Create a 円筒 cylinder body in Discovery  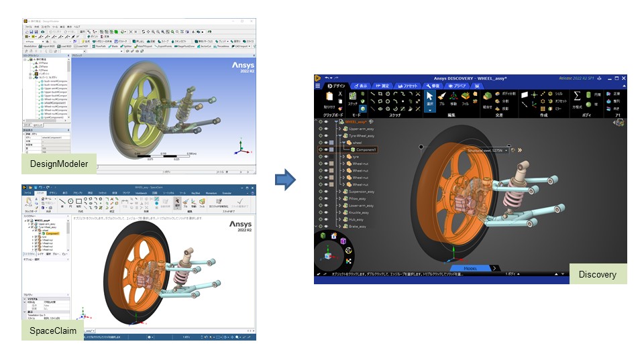point(594,95)
